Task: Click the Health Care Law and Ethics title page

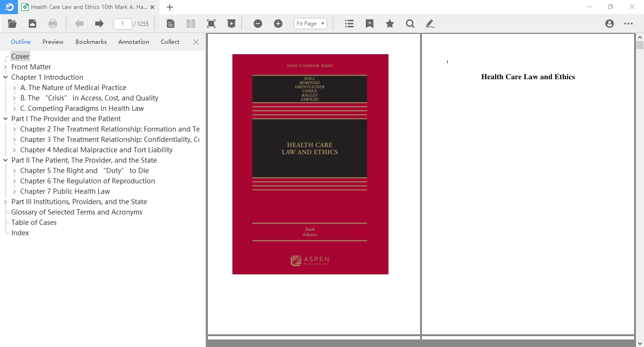Action: (528, 184)
